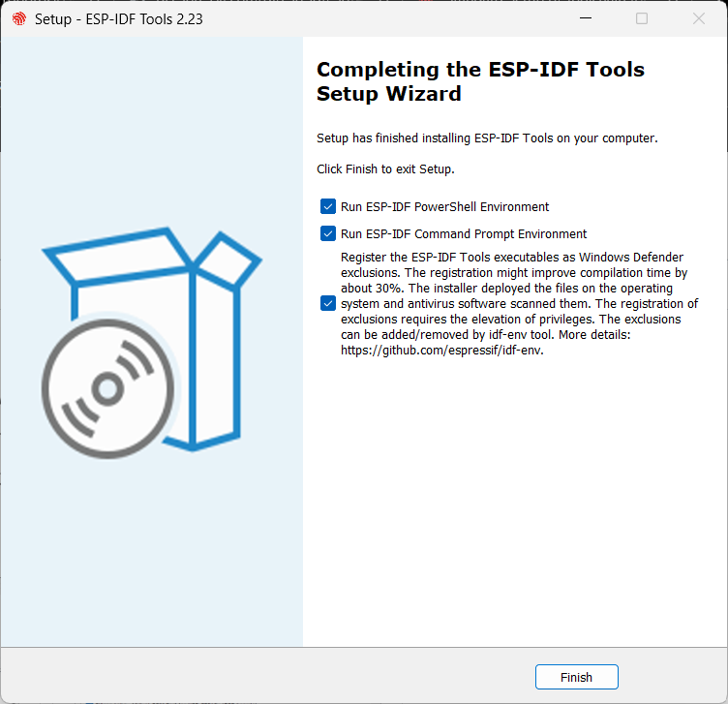The height and width of the screenshot is (704, 728).
Task: Click the 'Run ESP-IDF Command Prompt Environment' label
Action: [464, 233]
